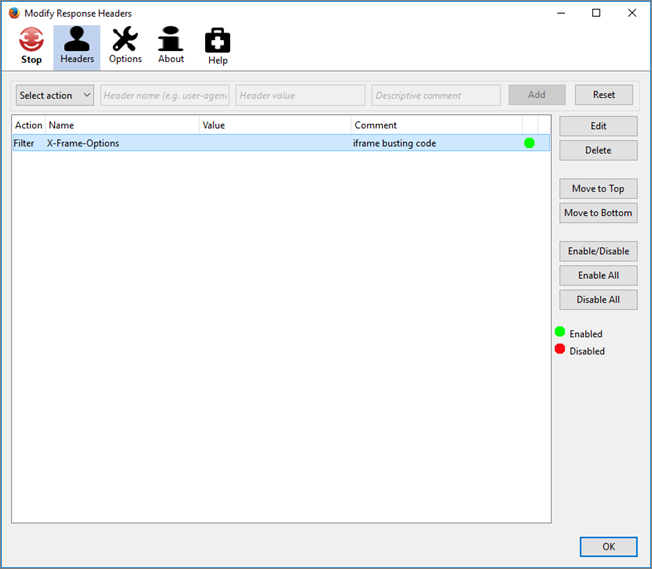Delete the selected header rule
The image size is (652, 569).
pos(598,150)
